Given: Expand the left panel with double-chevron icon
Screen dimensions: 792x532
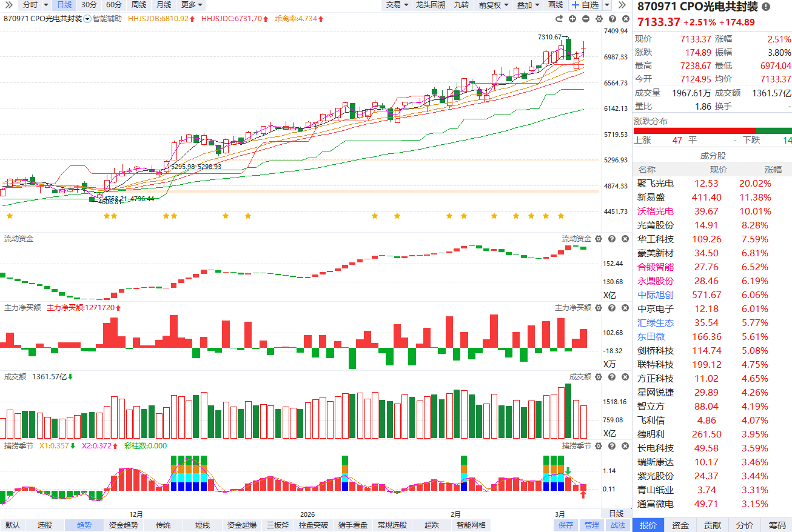Looking at the screenshot, I should tap(8, 5).
